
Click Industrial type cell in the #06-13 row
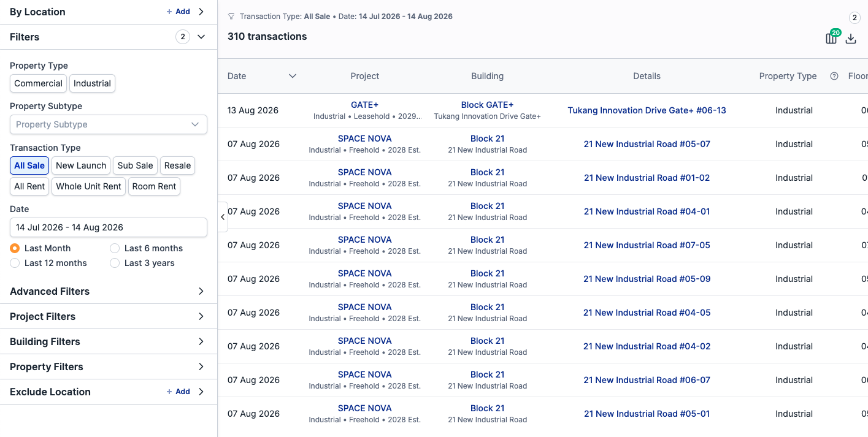tap(794, 110)
